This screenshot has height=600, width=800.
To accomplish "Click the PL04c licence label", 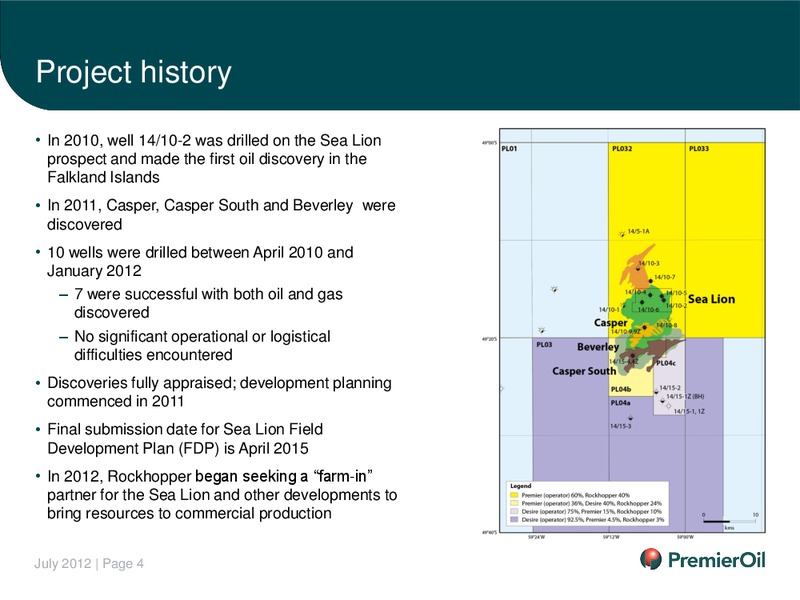I will point(666,363).
